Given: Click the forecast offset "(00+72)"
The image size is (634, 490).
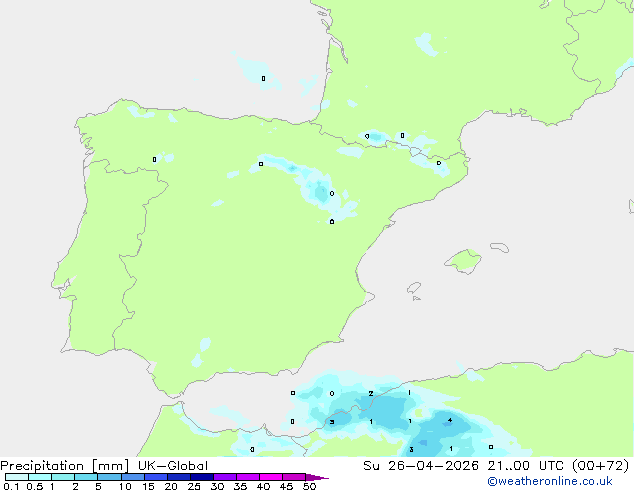Looking at the screenshot, I should 600,465.
